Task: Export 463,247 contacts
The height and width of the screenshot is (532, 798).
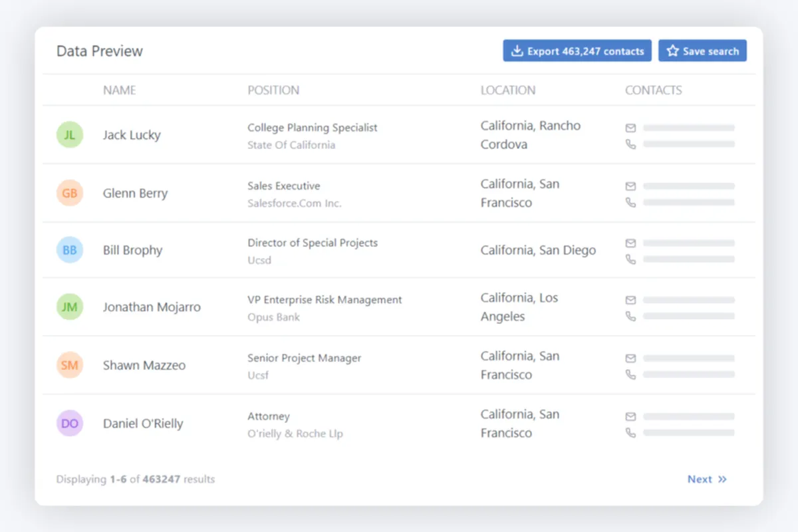Action: (x=577, y=51)
